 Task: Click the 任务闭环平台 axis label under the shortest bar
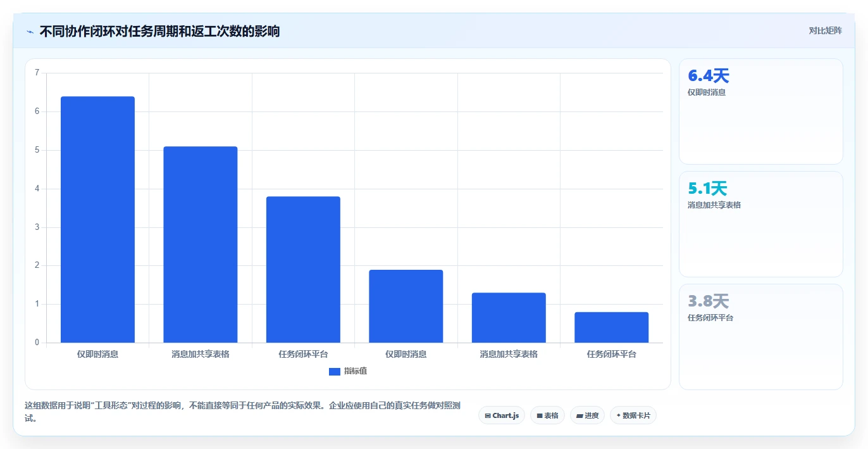612,355
